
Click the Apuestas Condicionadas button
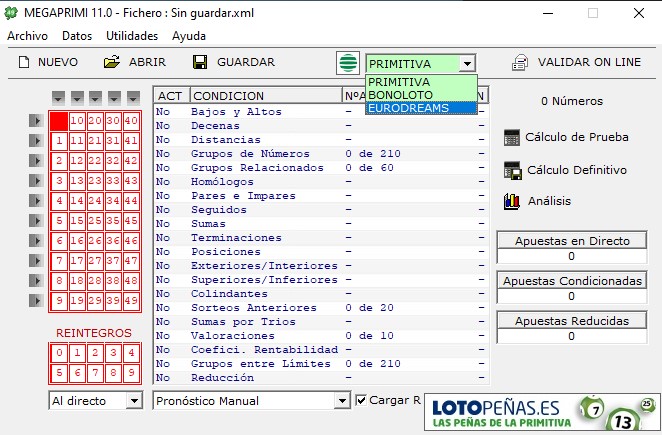click(x=572, y=281)
